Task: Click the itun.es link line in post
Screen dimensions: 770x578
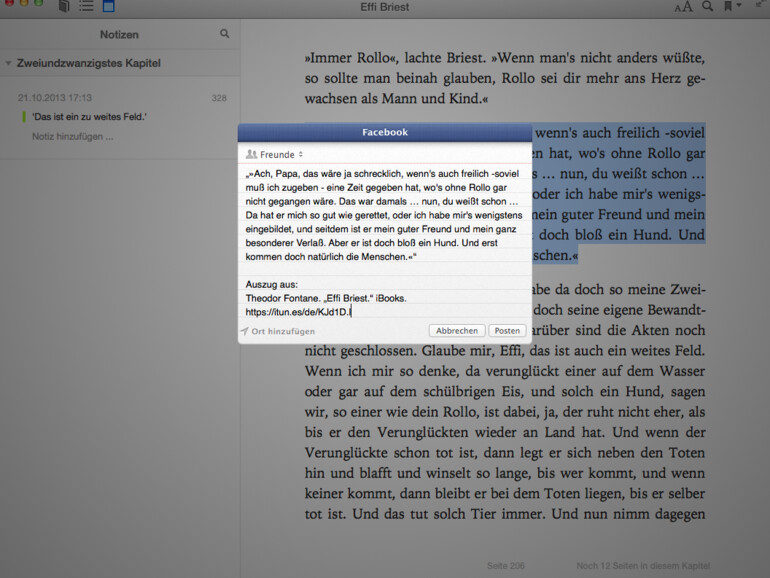Action: pyautogui.click(x=299, y=312)
